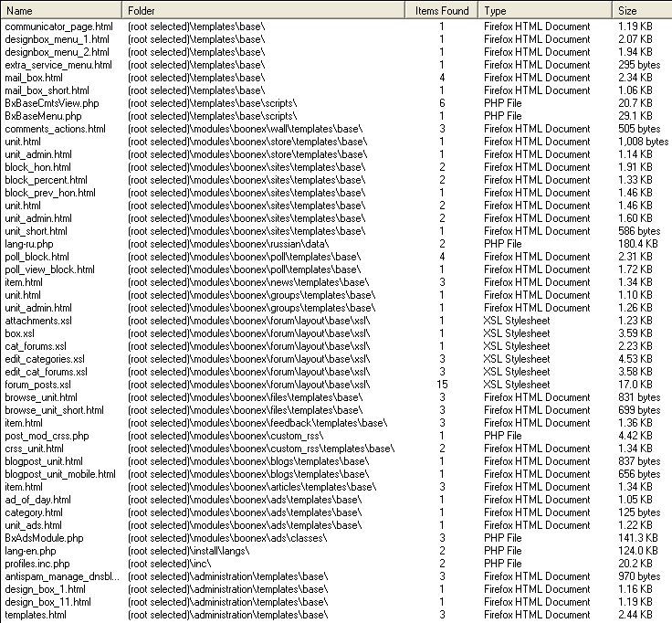
Task: Select the templates.html row
Action: tap(34, 615)
